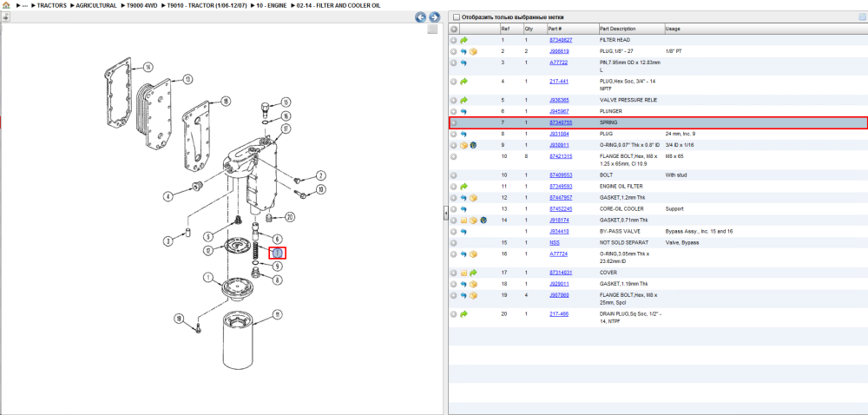Open part number 217-466 link

coord(558,314)
